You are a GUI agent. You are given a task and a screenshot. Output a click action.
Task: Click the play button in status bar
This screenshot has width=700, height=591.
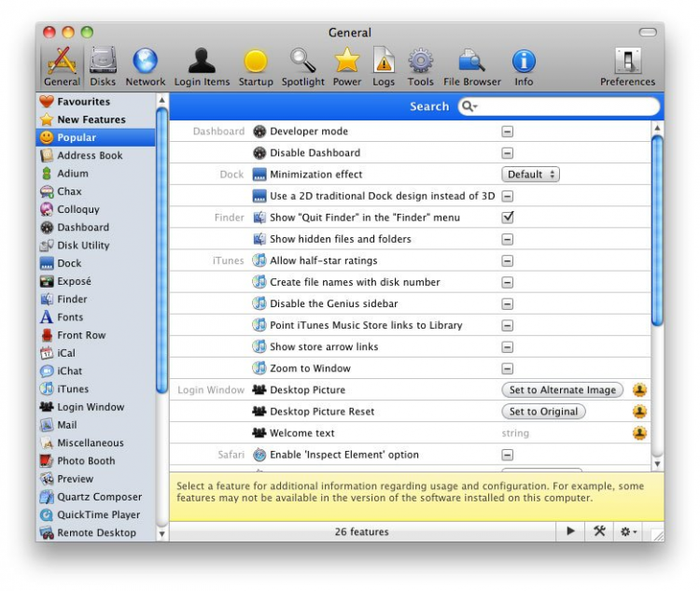(x=570, y=531)
